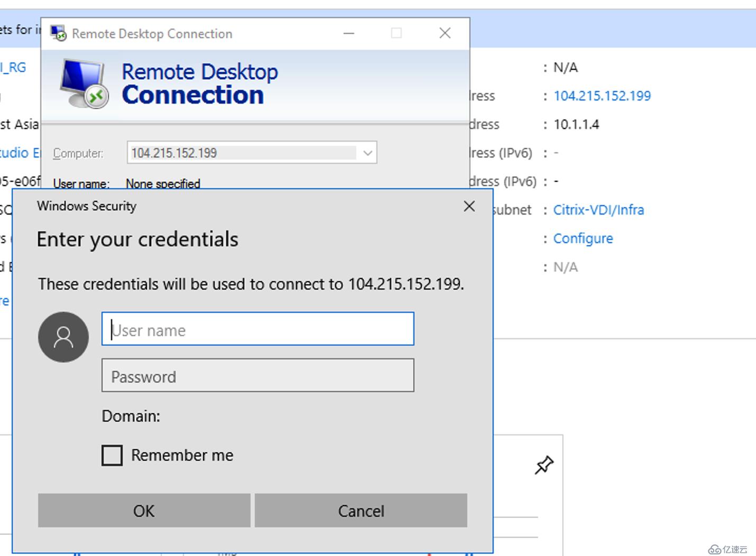
Task: Minimize the Remote Desktop Connection window
Action: pos(349,33)
